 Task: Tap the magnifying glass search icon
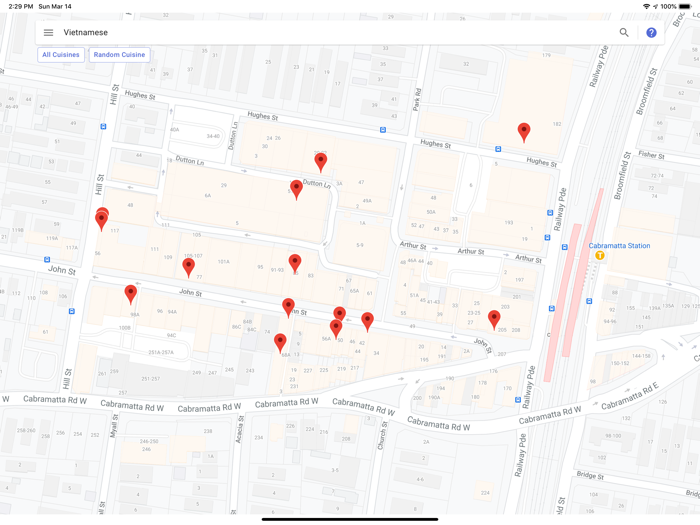[624, 33]
